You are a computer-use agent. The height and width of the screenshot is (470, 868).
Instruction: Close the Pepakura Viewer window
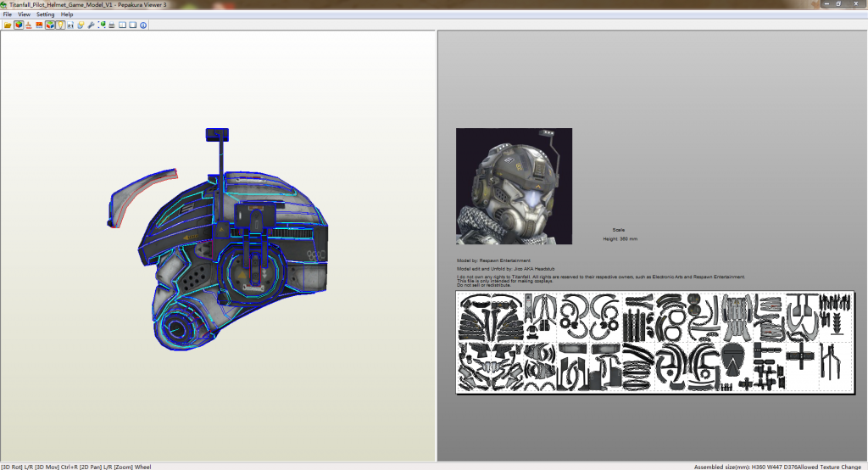[856, 4]
